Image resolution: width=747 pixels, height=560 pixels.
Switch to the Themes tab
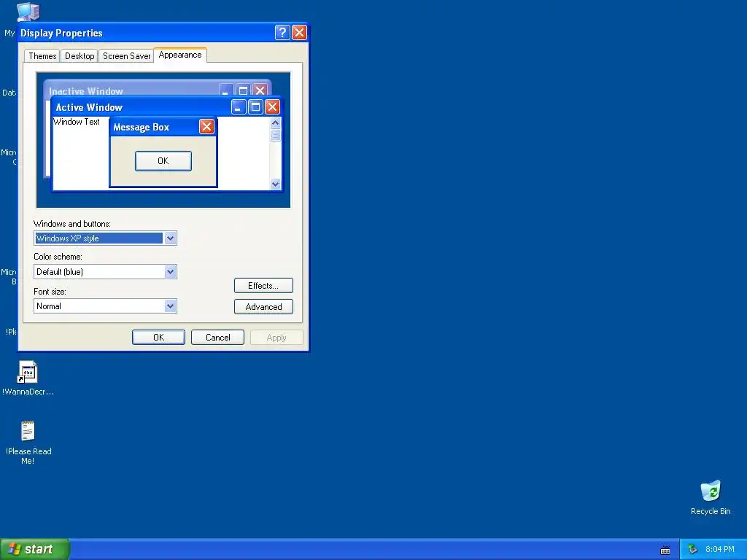point(42,55)
